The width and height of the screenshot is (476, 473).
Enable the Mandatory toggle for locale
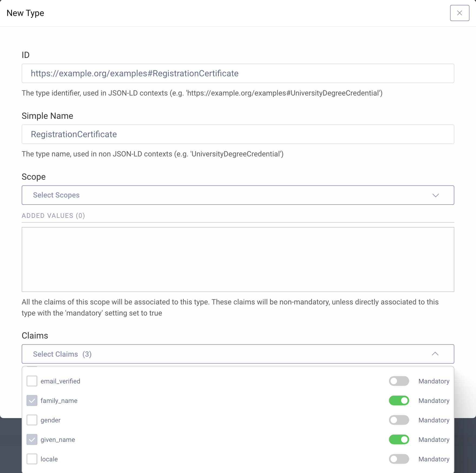[399, 459]
